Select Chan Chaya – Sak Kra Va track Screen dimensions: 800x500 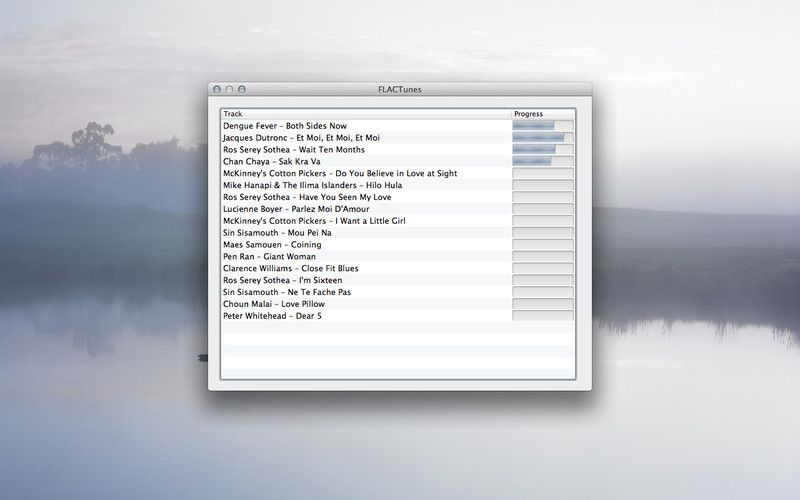coord(366,161)
